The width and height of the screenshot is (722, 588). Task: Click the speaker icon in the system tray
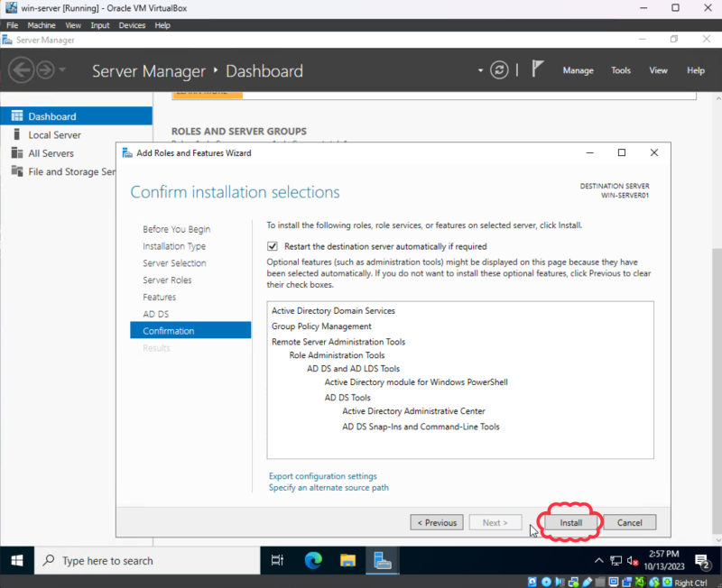click(630, 560)
